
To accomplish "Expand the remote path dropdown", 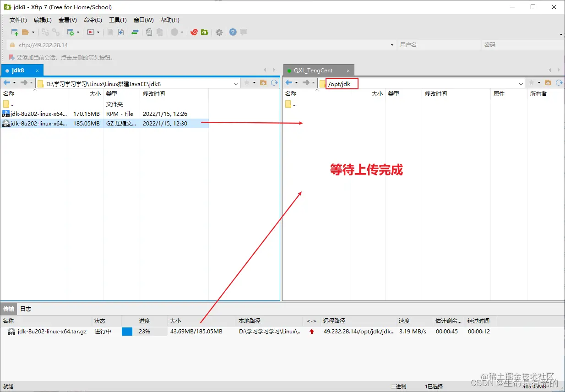I will [522, 84].
